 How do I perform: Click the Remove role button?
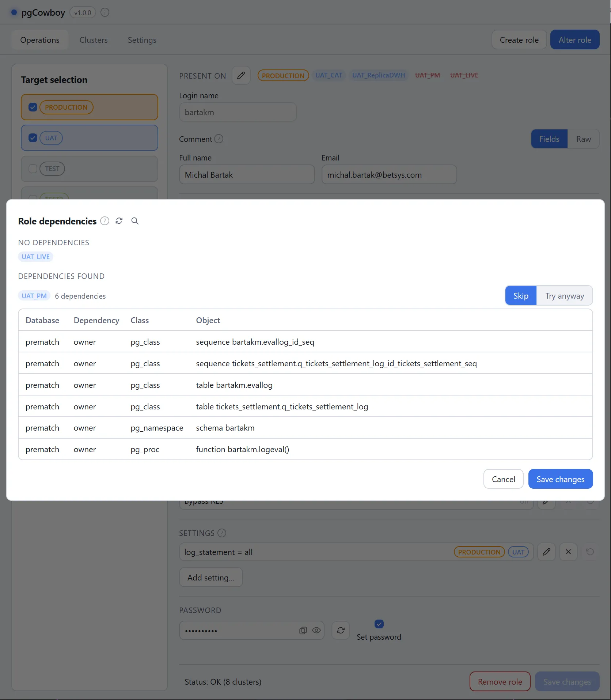tap(500, 682)
